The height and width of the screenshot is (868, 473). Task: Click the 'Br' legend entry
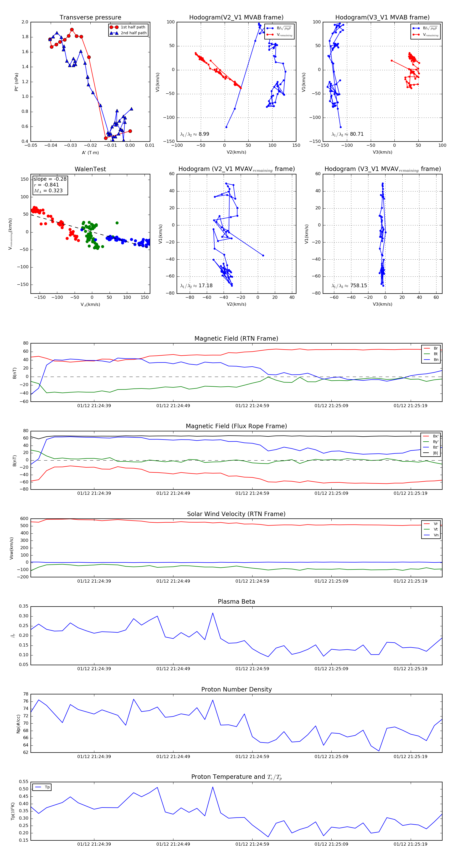431,349
